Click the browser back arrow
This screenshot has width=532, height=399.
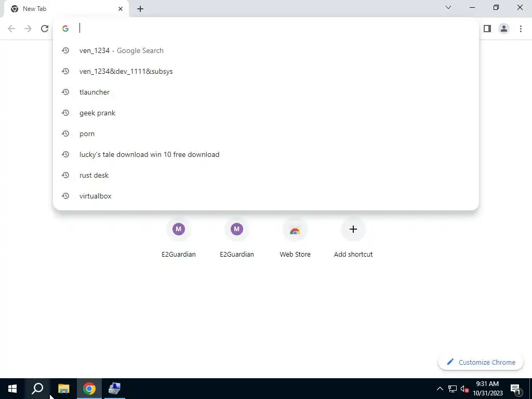[x=11, y=29]
